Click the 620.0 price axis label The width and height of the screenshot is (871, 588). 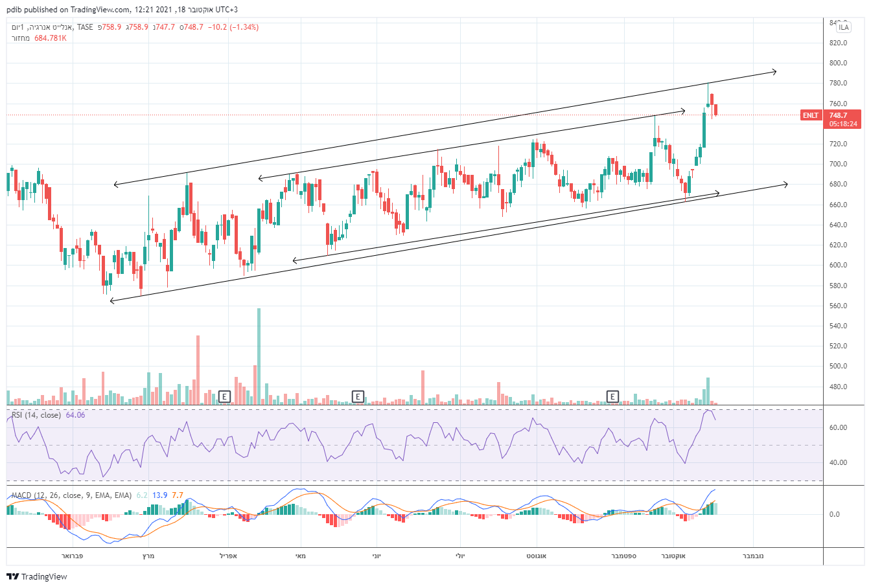coord(839,245)
